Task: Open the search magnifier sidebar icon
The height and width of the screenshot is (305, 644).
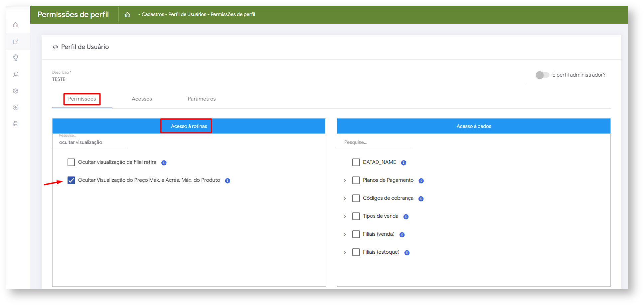Action: 16,74
